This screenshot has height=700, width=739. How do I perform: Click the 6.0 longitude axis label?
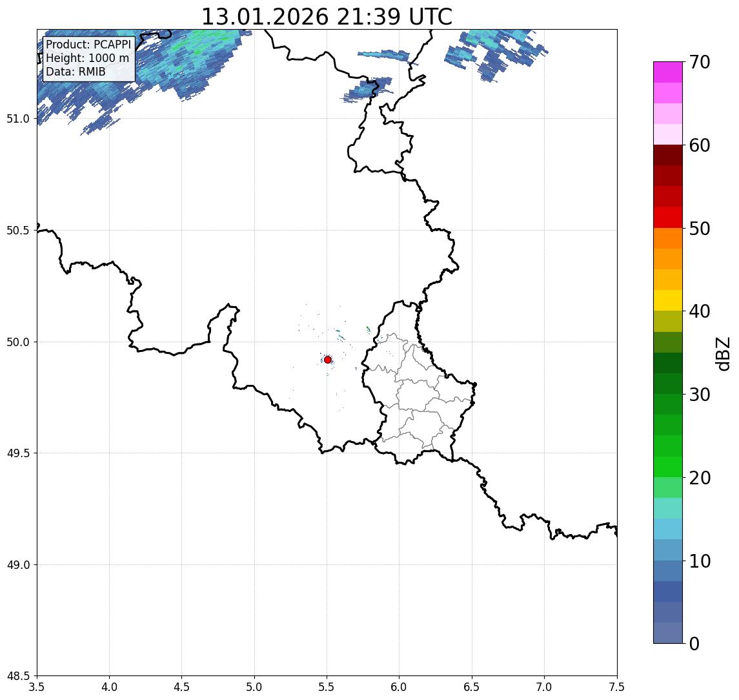tap(400, 687)
